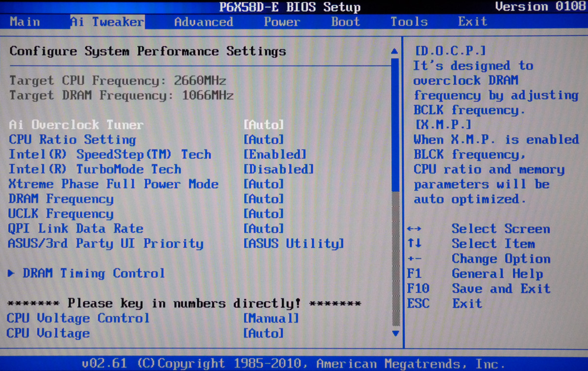Open the Ai Overclock Tuner [Auto] value
The height and width of the screenshot is (371, 588).
click(264, 124)
